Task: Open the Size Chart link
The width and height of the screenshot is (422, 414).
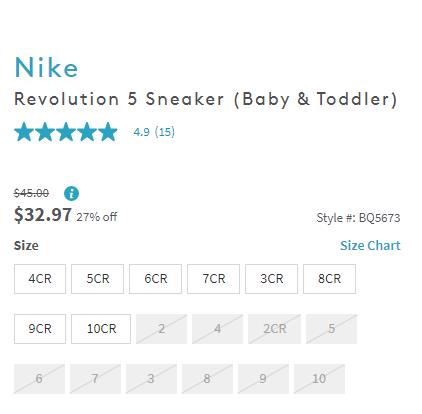Action: pos(370,245)
